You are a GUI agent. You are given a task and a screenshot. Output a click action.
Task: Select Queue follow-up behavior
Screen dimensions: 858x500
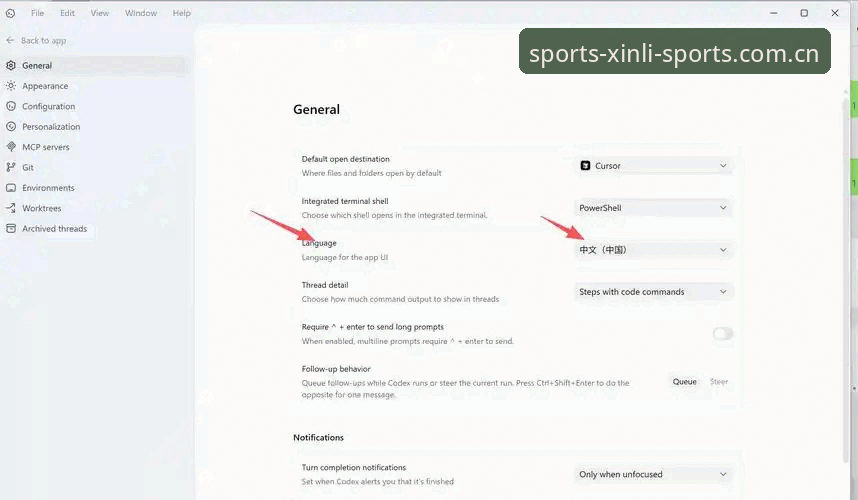point(685,382)
